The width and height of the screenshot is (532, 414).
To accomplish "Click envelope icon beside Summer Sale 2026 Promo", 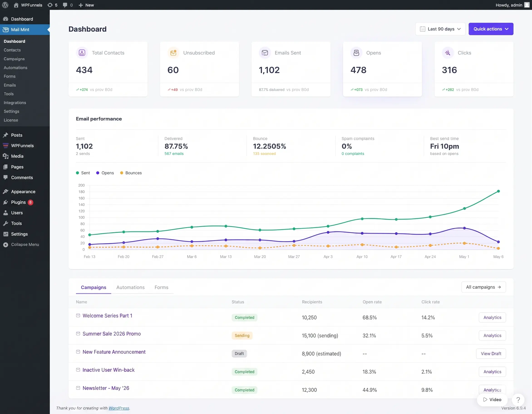I will coord(78,334).
